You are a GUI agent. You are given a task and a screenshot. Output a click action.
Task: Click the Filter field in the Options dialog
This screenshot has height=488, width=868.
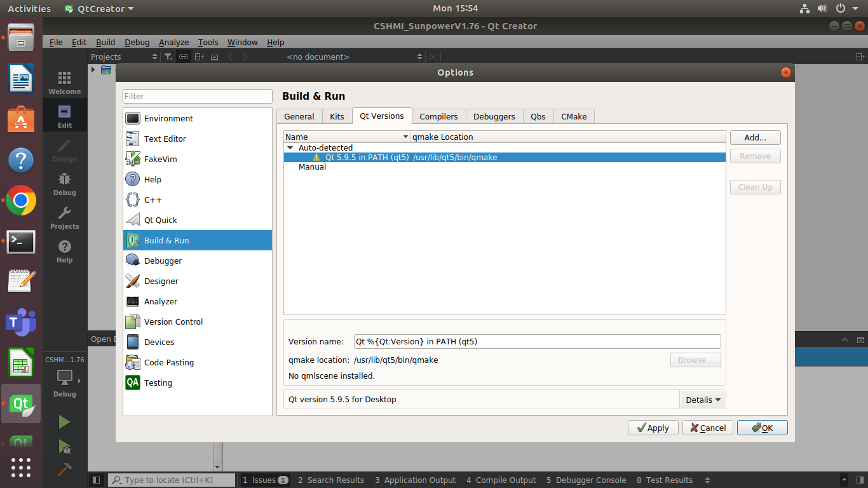tap(197, 95)
